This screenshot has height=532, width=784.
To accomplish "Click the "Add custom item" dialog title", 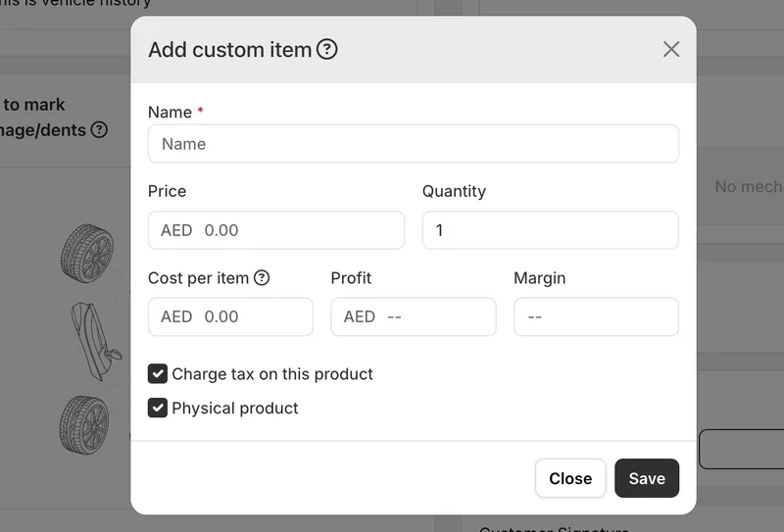I will click(x=230, y=50).
